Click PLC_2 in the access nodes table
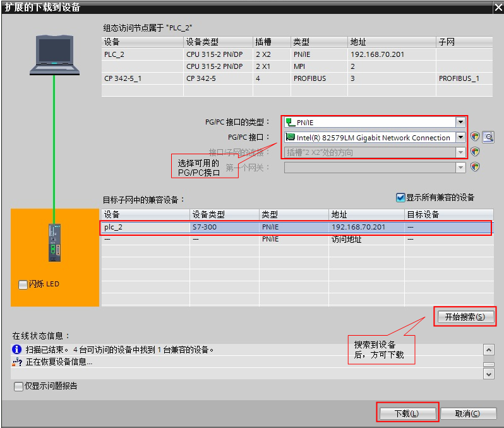This screenshot has width=504, height=428. click(114, 54)
